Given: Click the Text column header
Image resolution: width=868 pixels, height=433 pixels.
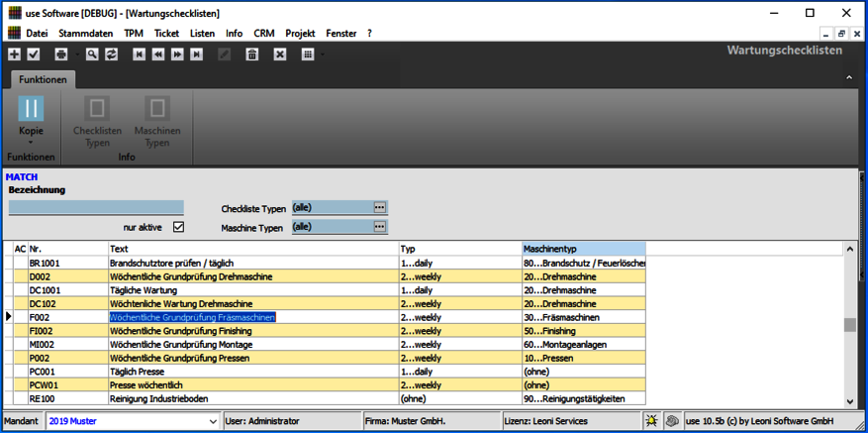Looking at the screenshot, I should 252,248.
